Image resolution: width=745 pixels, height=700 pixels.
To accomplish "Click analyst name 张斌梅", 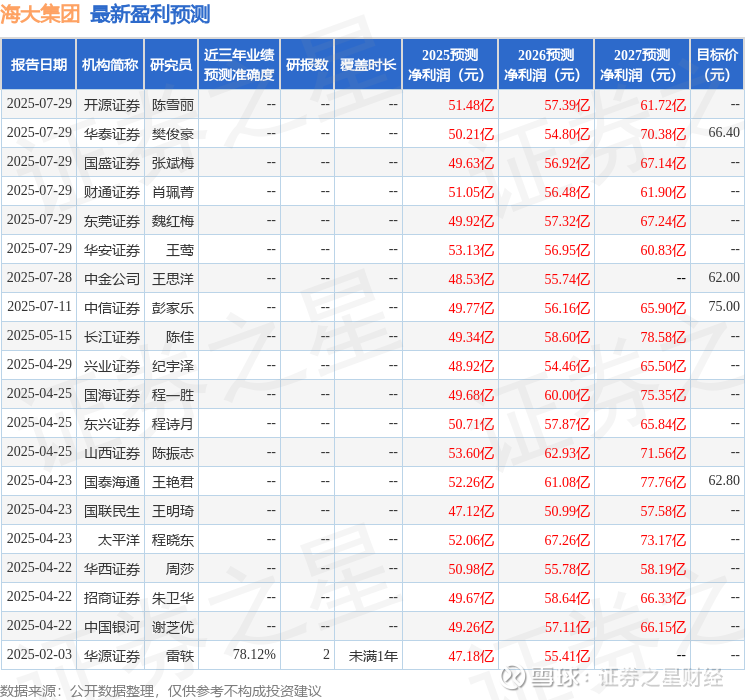I will [173, 163].
